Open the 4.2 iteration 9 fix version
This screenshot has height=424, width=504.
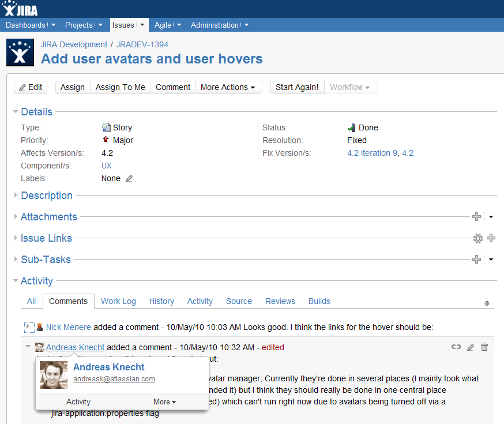pos(372,153)
